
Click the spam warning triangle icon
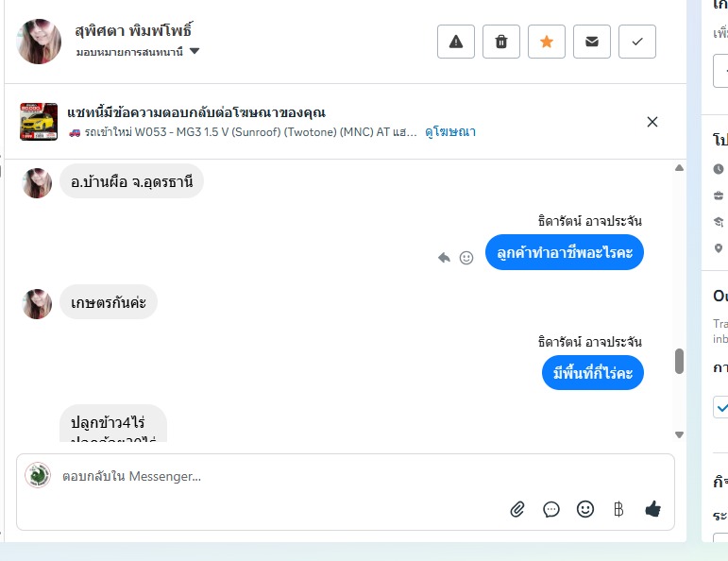(x=456, y=42)
